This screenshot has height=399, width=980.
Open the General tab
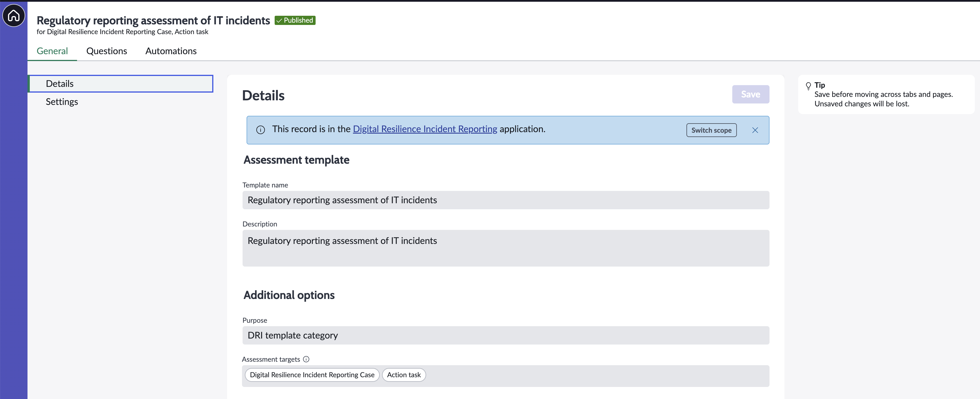(52, 51)
